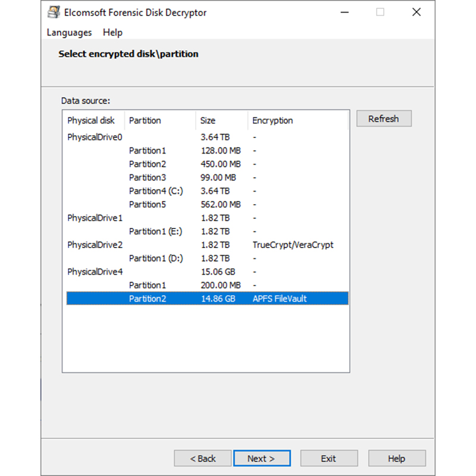The width and height of the screenshot is (476, 476).
Task: Select the Partition1 (D:) row
Action: (207, 258)
